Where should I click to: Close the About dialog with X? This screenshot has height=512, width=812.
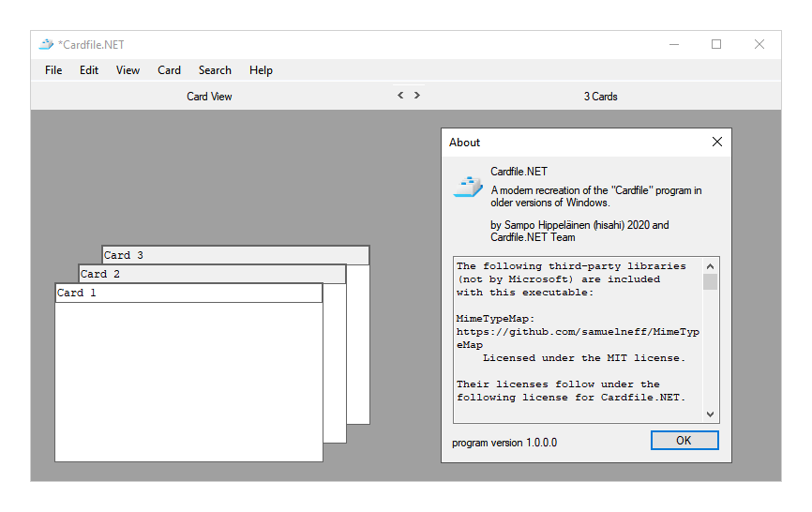(716, 142)
